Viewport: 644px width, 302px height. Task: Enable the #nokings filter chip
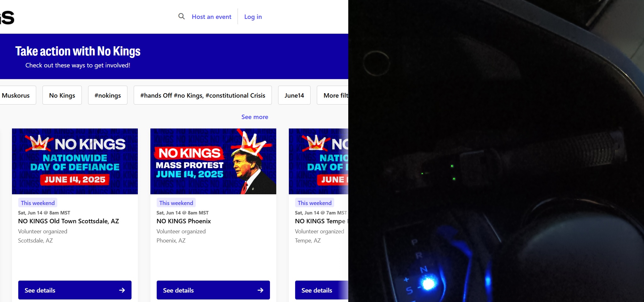tap(108, 95)
